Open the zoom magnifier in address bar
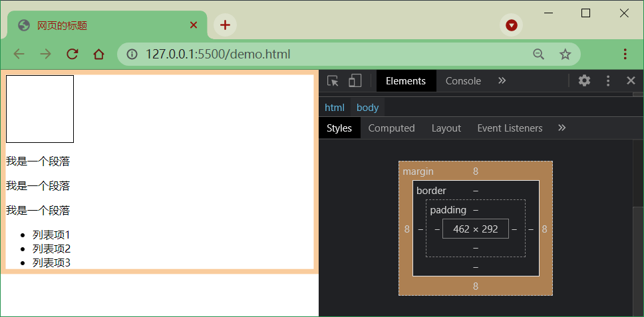Screen dimensions: 644x317 coord(538,54)
